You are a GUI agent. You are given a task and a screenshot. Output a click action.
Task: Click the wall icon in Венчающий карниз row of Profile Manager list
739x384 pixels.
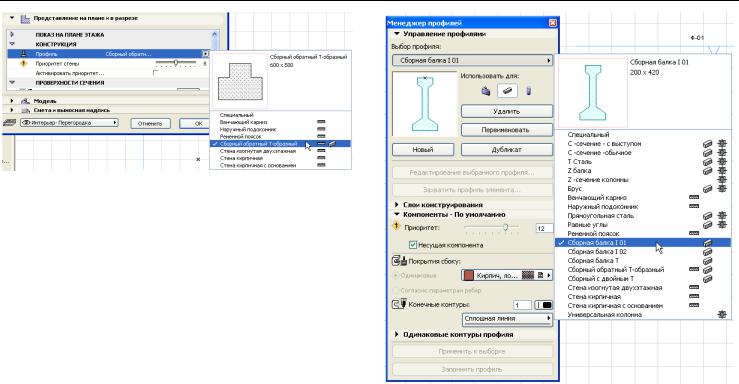(x=694, y=197)
